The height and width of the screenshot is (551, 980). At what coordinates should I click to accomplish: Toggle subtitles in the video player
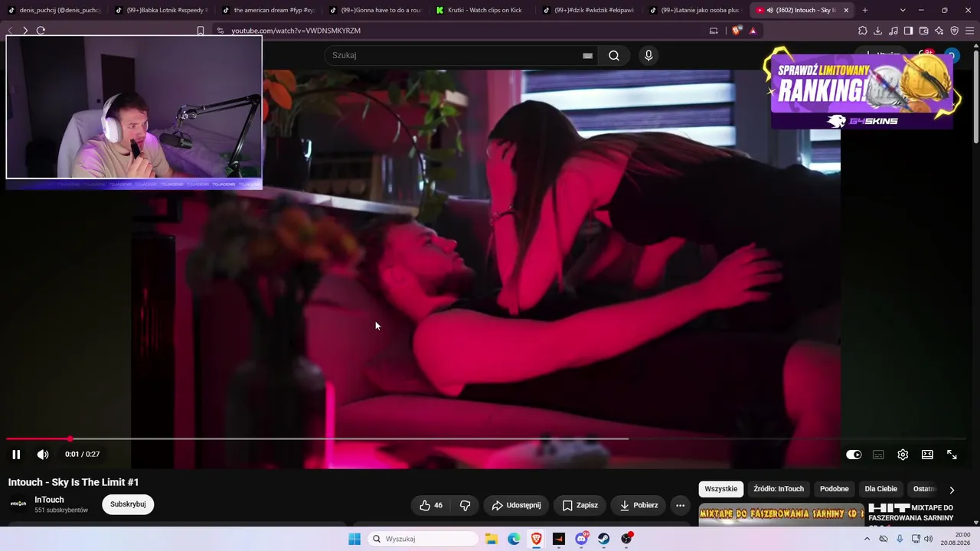point(878,455)
